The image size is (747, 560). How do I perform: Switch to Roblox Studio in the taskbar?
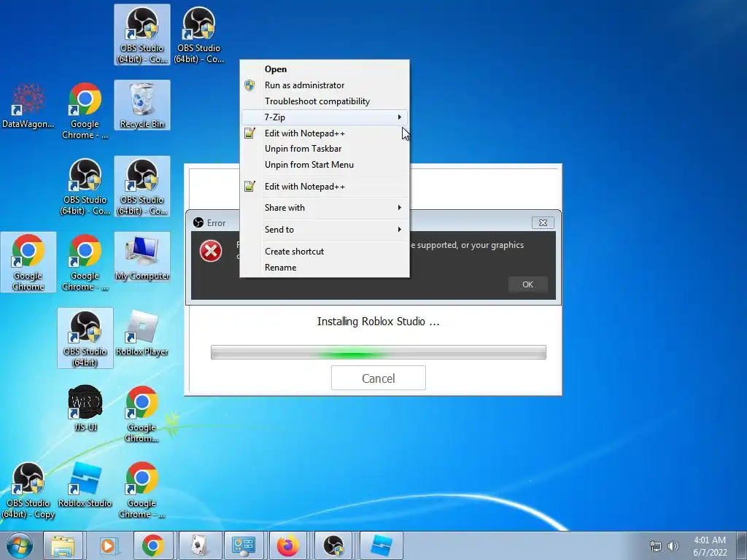click(x=380, y=545)
